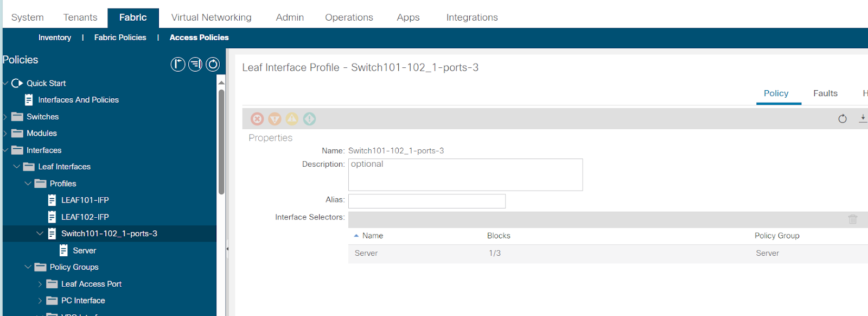Click the Policy Groups folder icon
The image size is (868, 316).
coord(40,267)
